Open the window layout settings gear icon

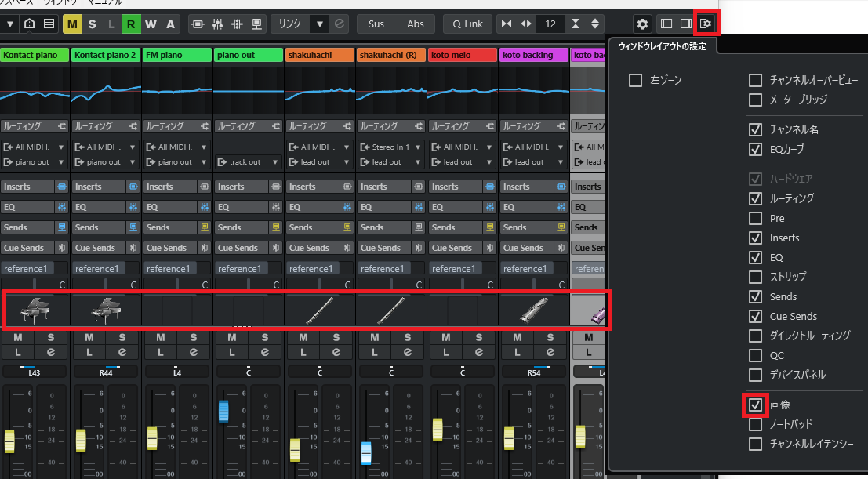tap(706, 24)
